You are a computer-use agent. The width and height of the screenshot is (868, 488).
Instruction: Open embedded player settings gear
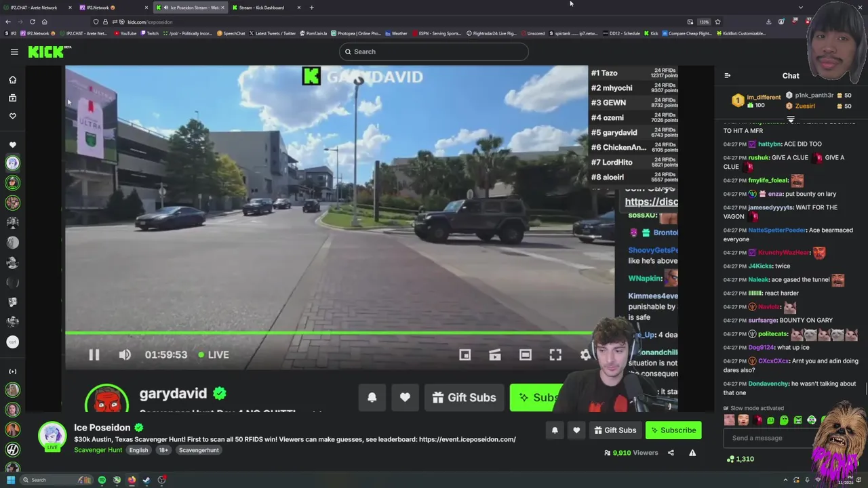[585, 354]
